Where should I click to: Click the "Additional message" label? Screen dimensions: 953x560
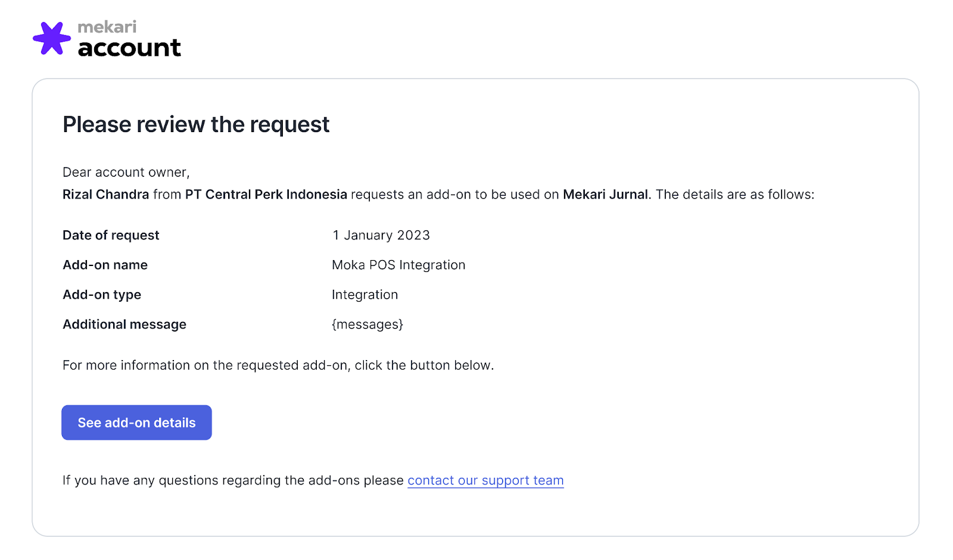124,324
